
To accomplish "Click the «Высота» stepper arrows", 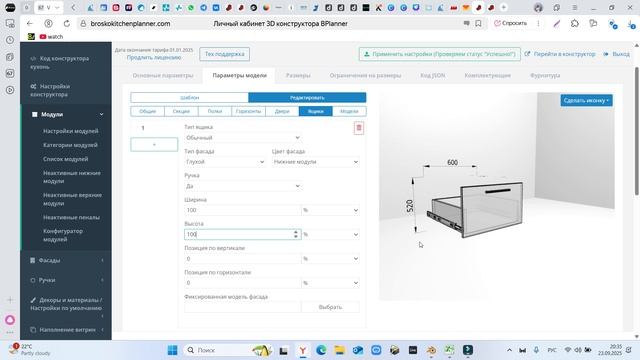I will [x=296, y=234].
